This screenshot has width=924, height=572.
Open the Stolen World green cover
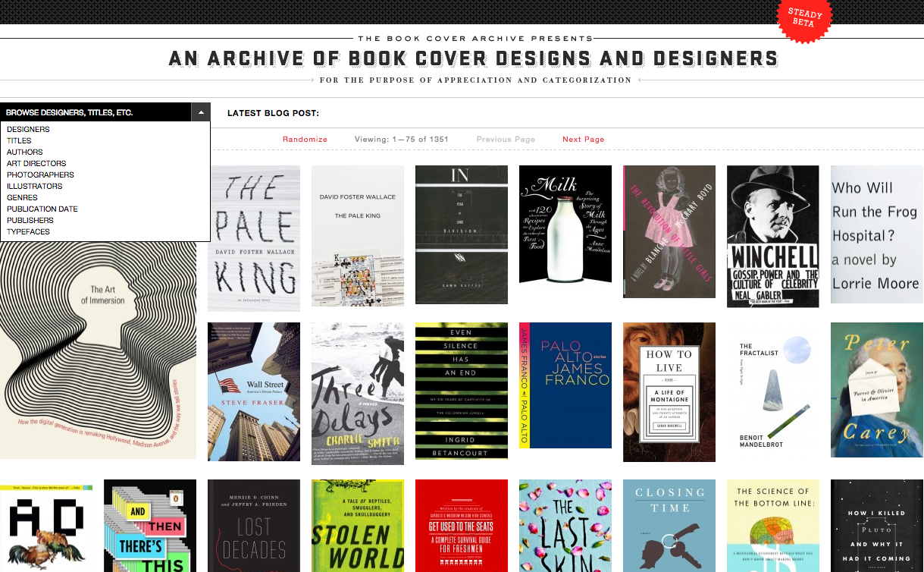(x=358, y=526)
